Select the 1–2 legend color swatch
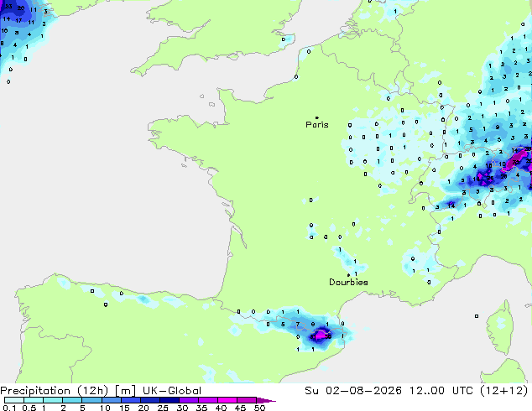The width and height of the screenshot is (532, 411). tap(53, 400)
